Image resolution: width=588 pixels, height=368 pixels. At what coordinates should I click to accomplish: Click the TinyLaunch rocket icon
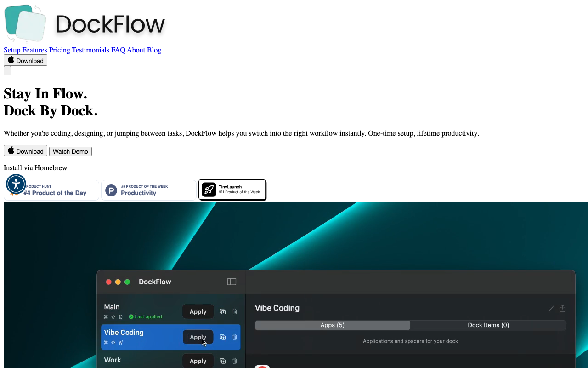[209, 190]
